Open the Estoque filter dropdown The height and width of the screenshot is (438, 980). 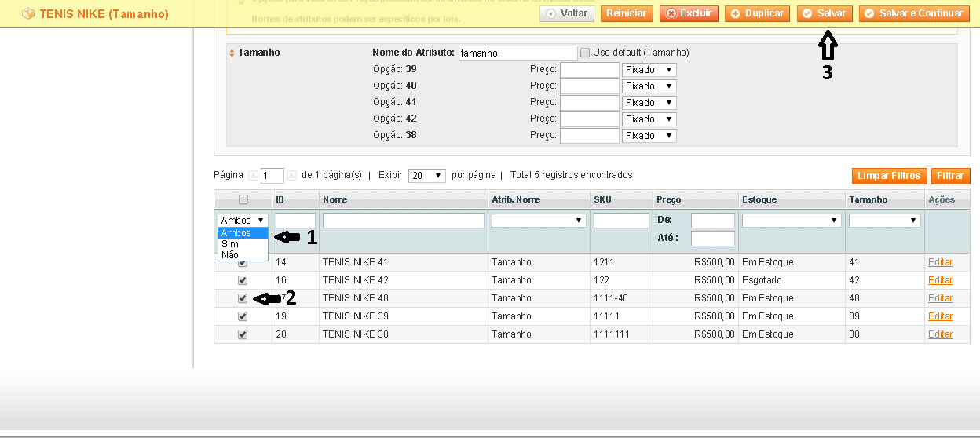point(792,221)
